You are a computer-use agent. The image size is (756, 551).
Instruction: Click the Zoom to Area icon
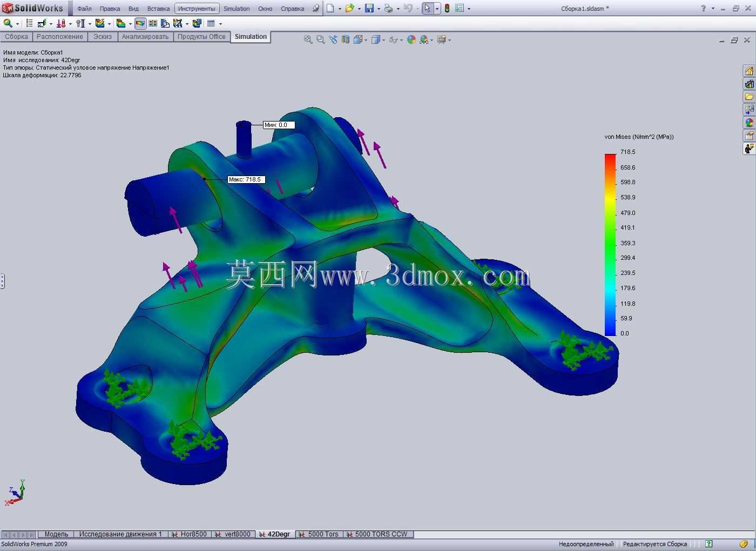320,39
